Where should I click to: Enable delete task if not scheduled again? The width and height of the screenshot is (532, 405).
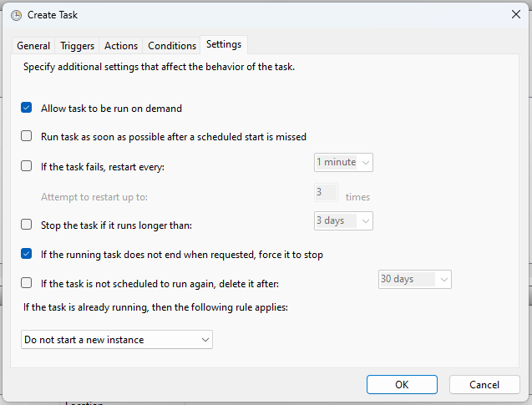[x=27, y=283]
